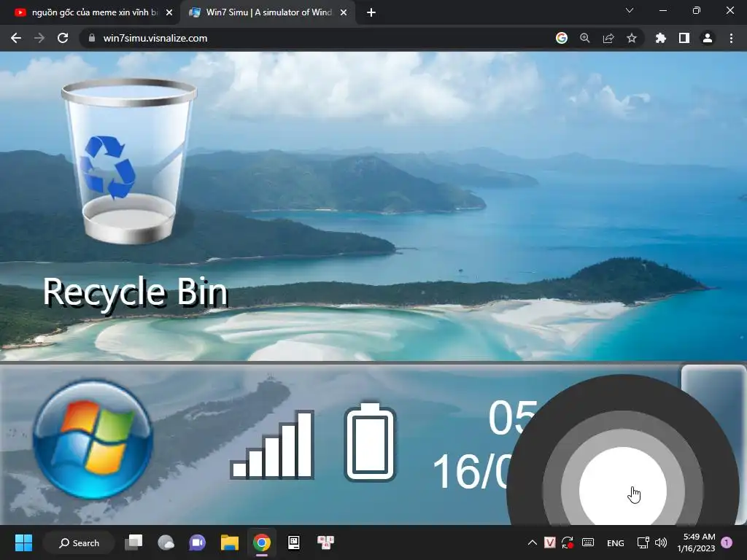Go forward to next page
Viewport: 747px width, 560px height.
click(39, 38)
